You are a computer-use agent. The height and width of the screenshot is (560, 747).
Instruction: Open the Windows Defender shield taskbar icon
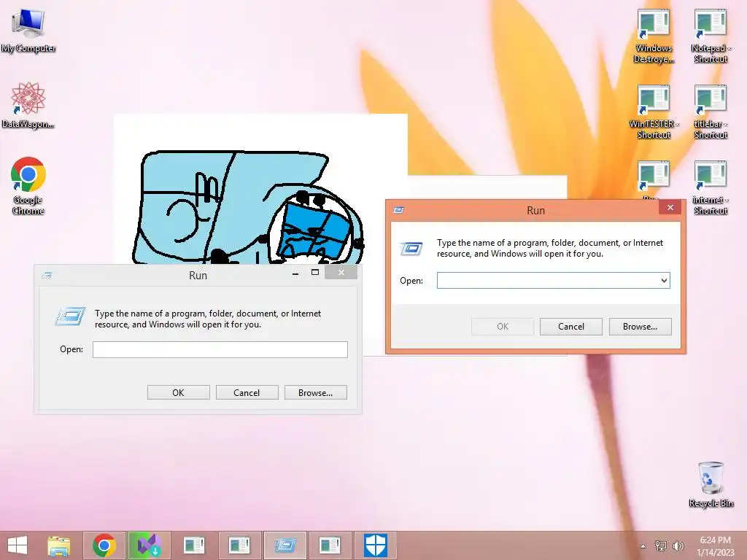point(376,545)
